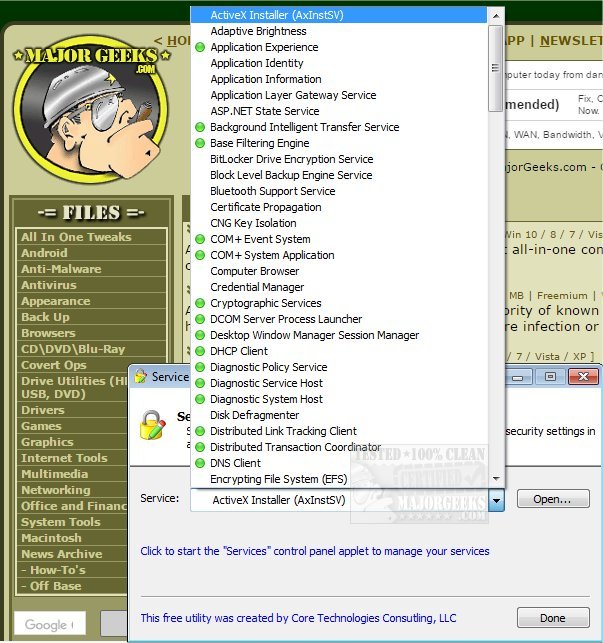Click the Done button

point(553,618)
